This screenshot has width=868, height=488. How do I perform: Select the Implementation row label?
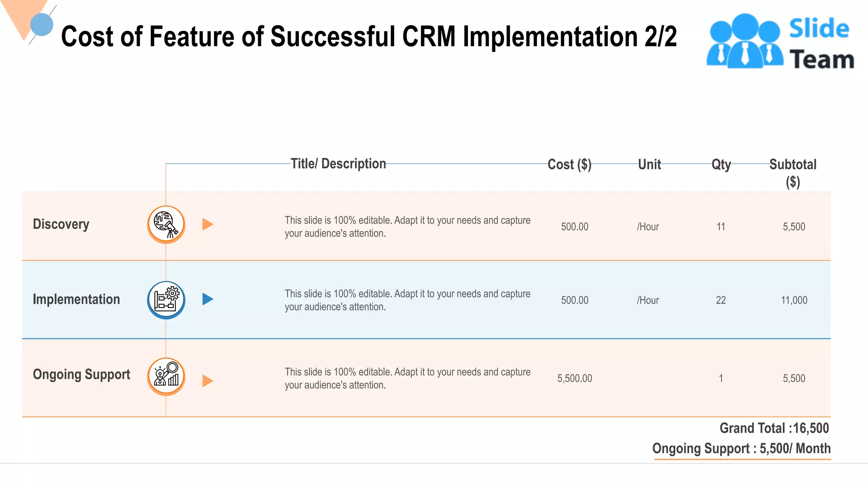coord(76,299)
